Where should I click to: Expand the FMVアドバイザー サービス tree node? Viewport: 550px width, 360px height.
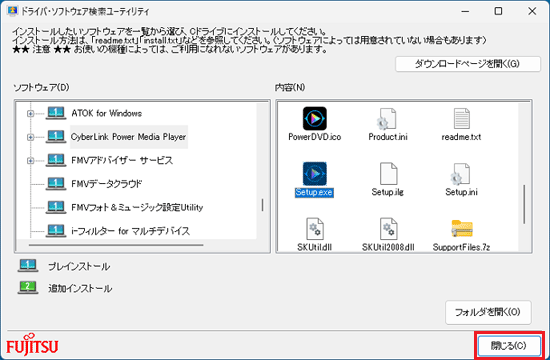(31, 160)
